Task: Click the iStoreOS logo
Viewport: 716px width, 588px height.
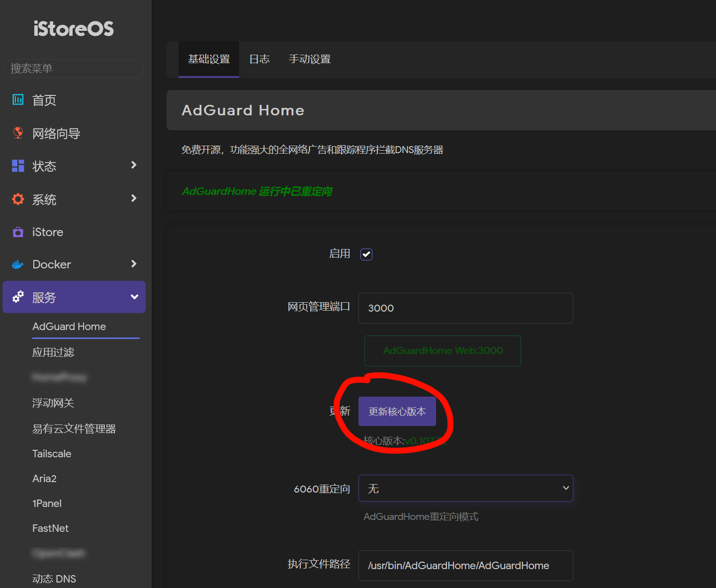Action: click(x=74, y=29)
